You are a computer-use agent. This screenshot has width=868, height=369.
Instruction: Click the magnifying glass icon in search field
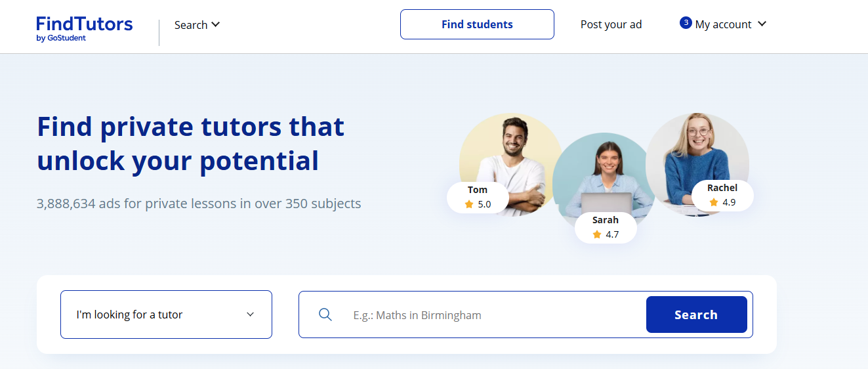tap(325, 315)
